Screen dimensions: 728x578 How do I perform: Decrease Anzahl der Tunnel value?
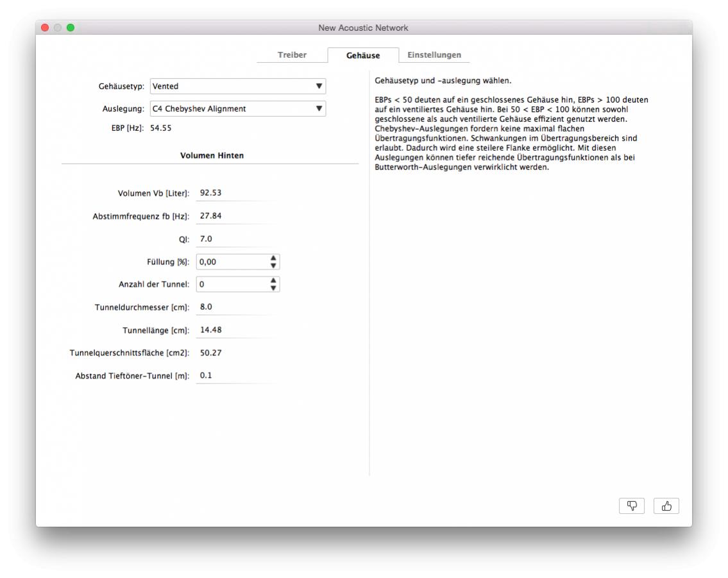click(273, 288)
